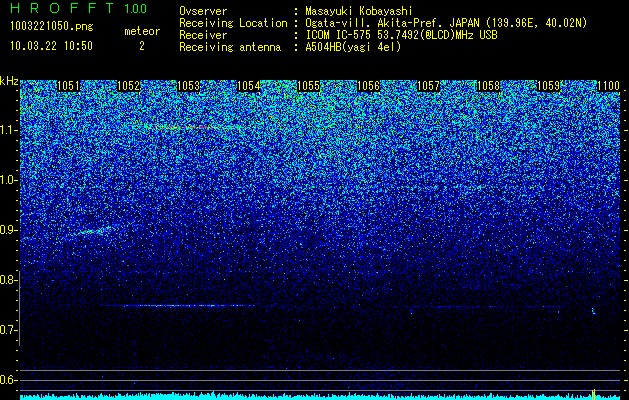Click the 0.6 frequency axis label
This screenshot has width=629, height=400.
(x=8, y=380)
